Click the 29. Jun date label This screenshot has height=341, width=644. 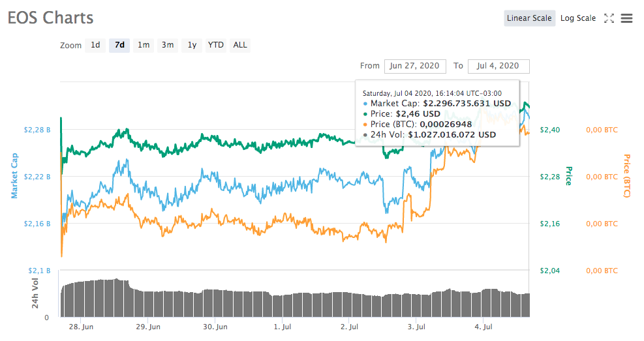click(148, 327)
